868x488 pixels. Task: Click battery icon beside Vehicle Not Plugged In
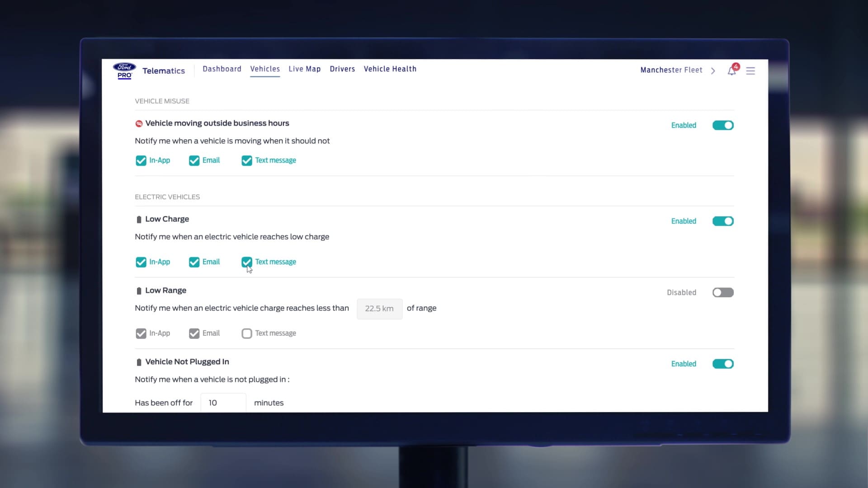[139, 362]
